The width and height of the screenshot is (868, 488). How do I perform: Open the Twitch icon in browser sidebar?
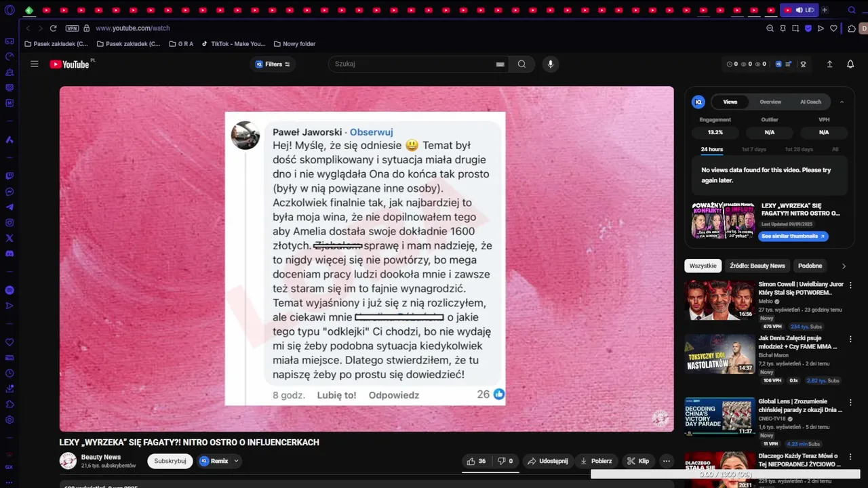point(9,176)
